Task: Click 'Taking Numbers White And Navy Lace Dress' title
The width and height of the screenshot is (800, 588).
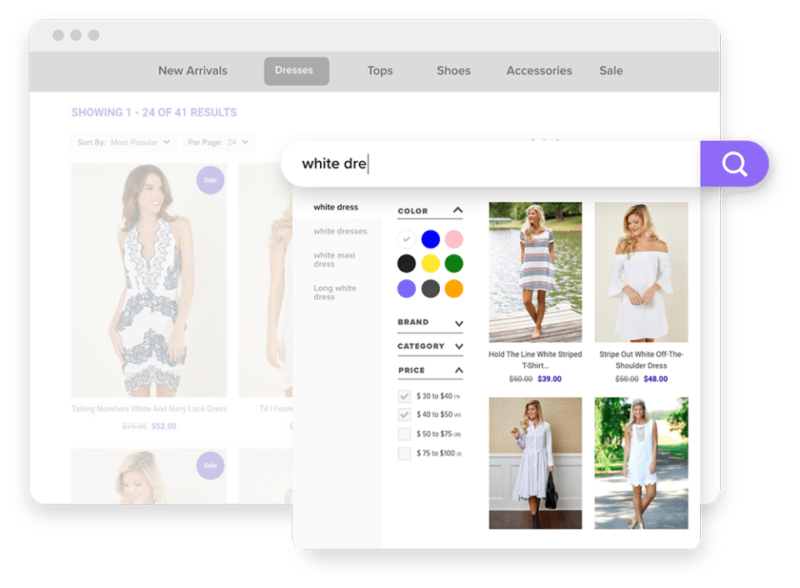Action: [149, 409]
